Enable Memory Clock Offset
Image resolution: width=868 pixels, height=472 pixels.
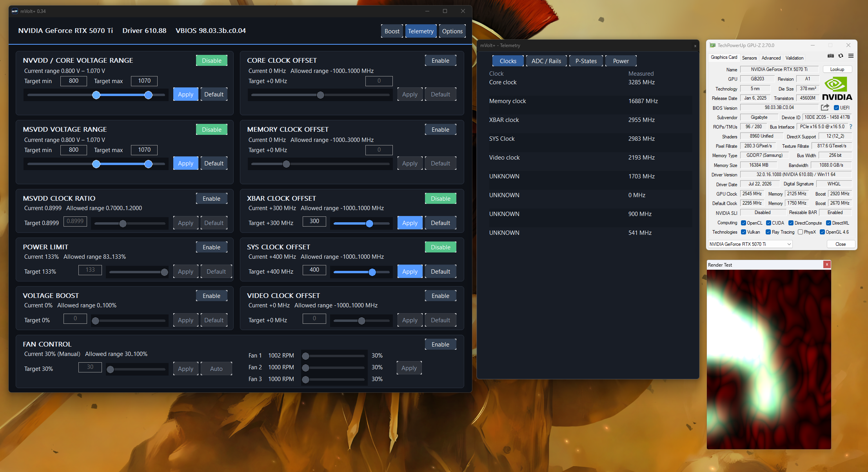pos(440,129)
